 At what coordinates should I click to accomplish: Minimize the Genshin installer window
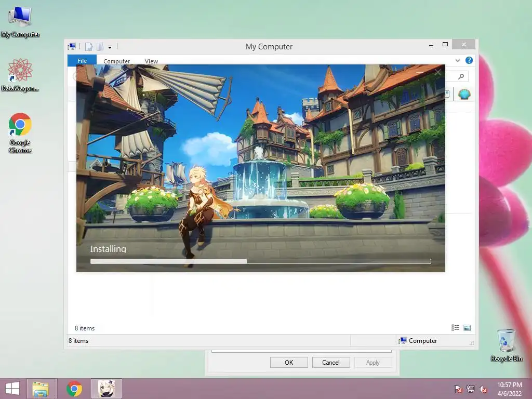[420, 72]
